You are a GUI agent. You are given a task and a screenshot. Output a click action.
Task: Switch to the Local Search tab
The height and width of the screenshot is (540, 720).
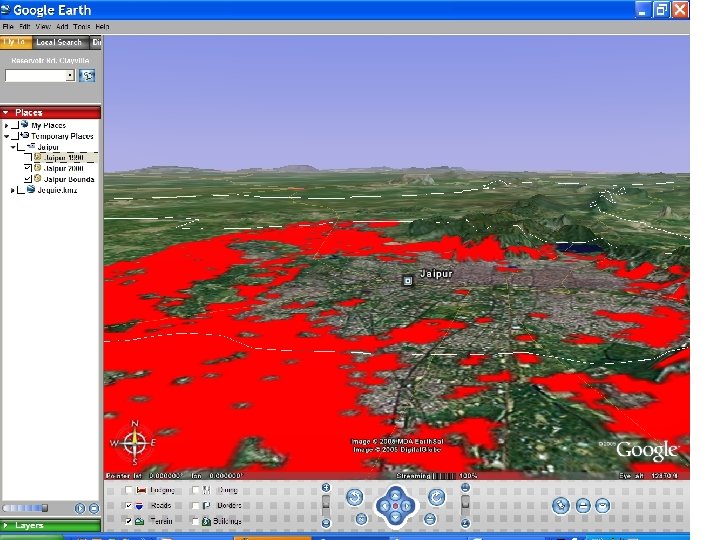tap(59, 42)
